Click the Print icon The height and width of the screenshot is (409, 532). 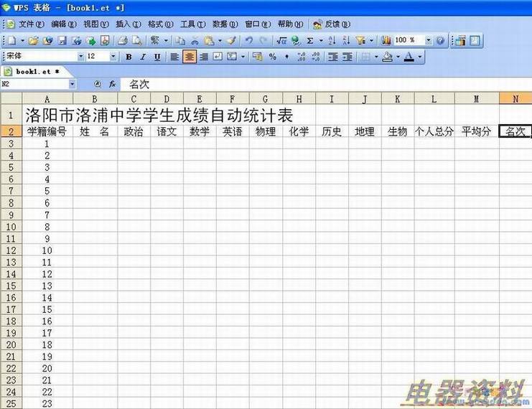point(123,41)
